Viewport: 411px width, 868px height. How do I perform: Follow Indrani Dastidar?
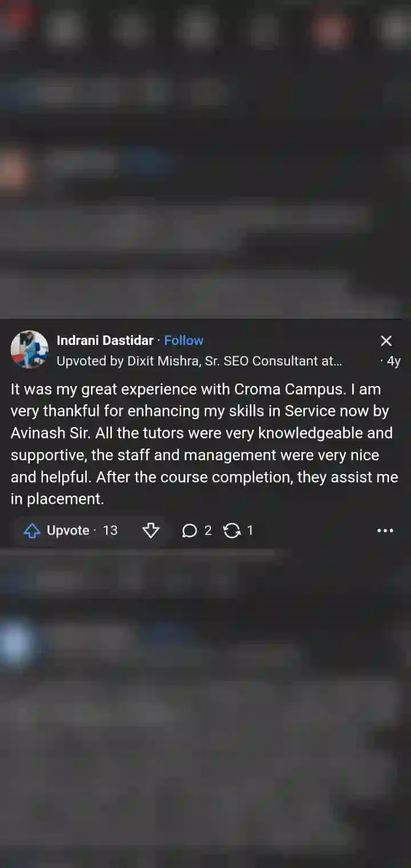(x=184, y=340)
